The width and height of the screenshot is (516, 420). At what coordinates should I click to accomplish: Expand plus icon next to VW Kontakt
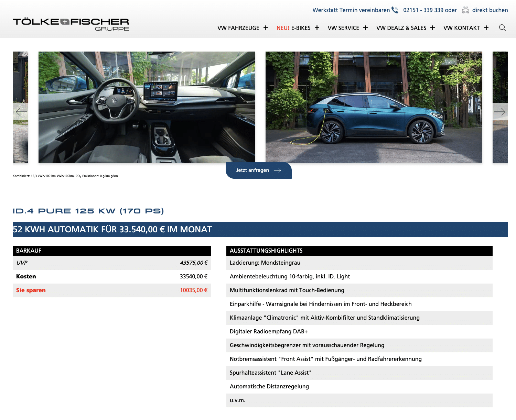tap(486, 28)
